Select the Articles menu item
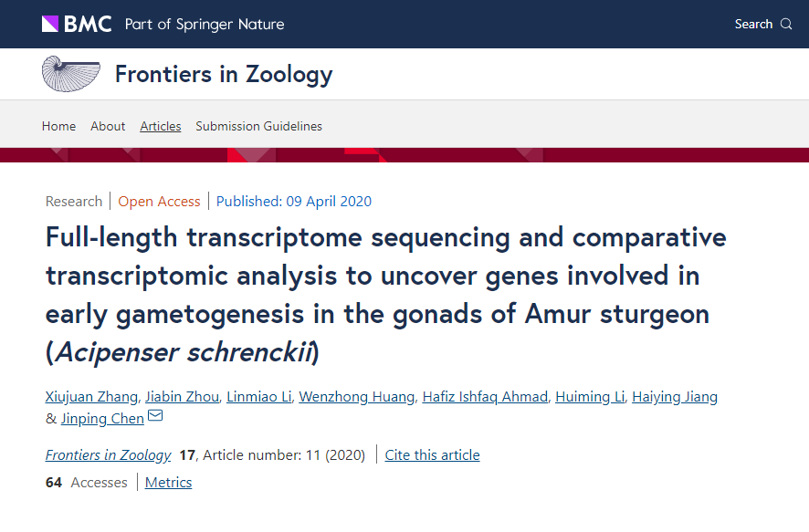Viewport: 809px width, 532px height. click(161, 126)
